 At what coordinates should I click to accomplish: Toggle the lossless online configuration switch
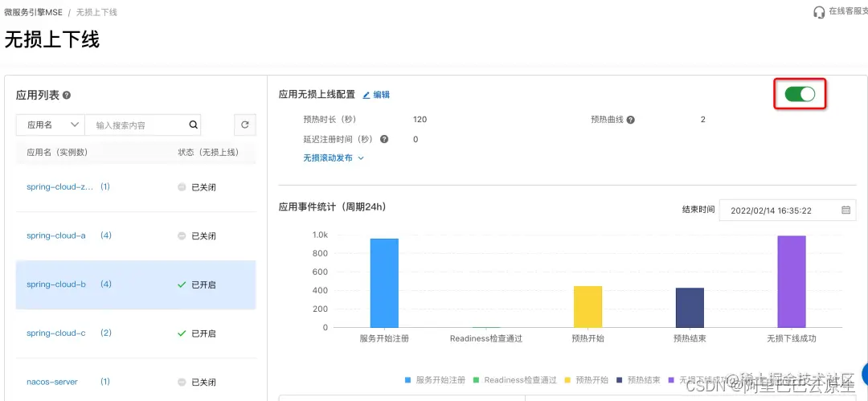800,94
